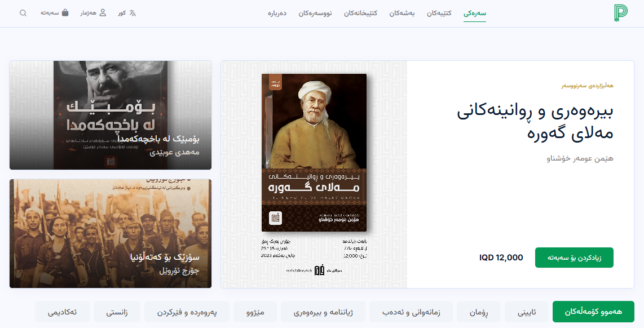Open the کتێبەکان menu item
The width and height of the screenshot is (644, 328).
[x=439, y=13]
